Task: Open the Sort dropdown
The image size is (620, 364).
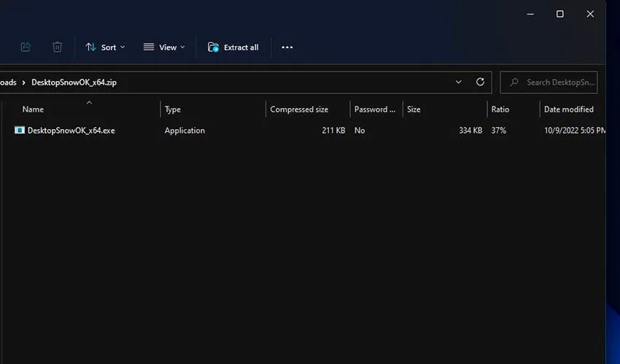Action: [105, 47]
